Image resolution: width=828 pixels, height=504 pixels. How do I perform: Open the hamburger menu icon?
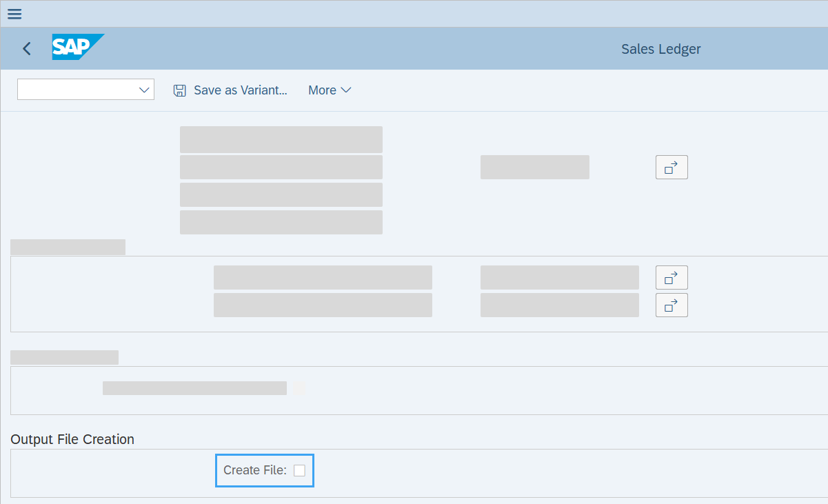pyautogui.click(x=14, y=14)
